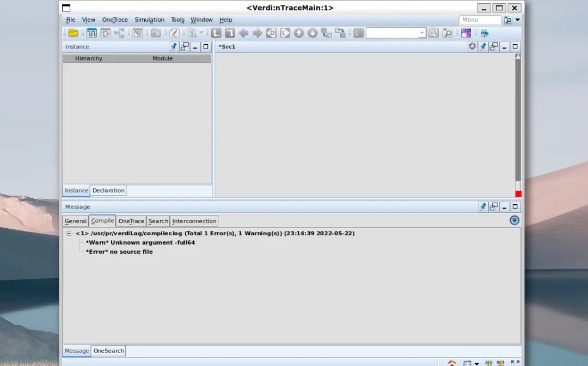
Task: Switch to the OneSearch bottom tab
Action: pos(108,351)
